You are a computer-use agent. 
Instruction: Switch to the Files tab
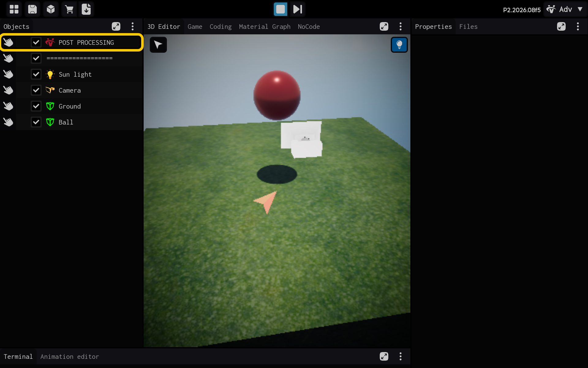coord(468,27)
